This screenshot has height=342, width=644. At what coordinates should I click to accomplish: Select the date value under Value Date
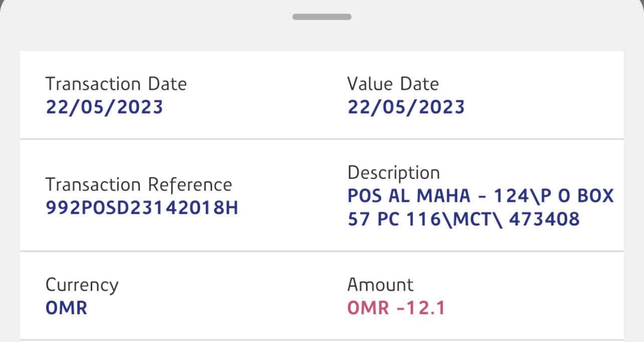tap(406, 107)
